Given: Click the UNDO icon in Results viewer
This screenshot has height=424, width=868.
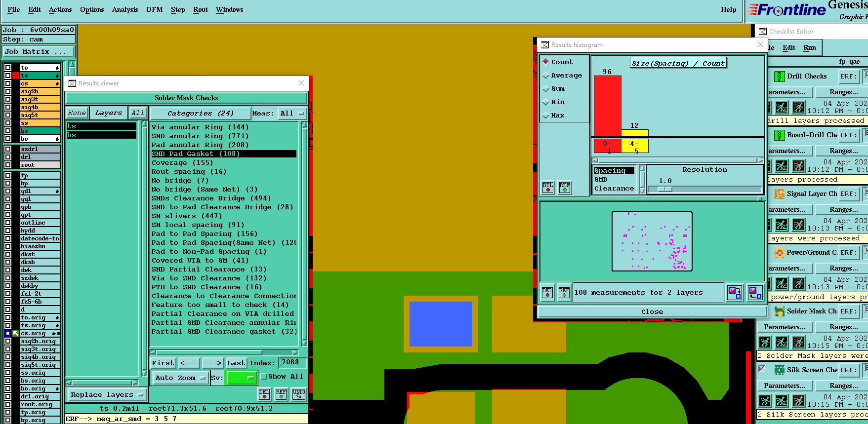Looking at the screenshot, I should click(299, 394).
